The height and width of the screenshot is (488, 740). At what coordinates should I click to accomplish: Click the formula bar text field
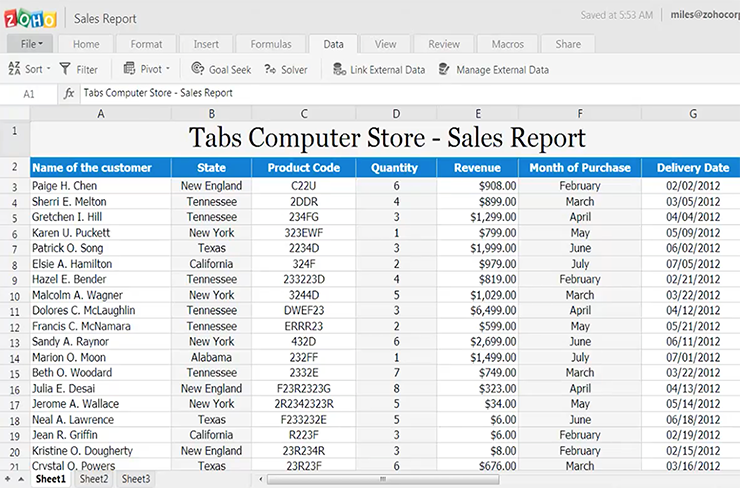(x=400, y=93)
